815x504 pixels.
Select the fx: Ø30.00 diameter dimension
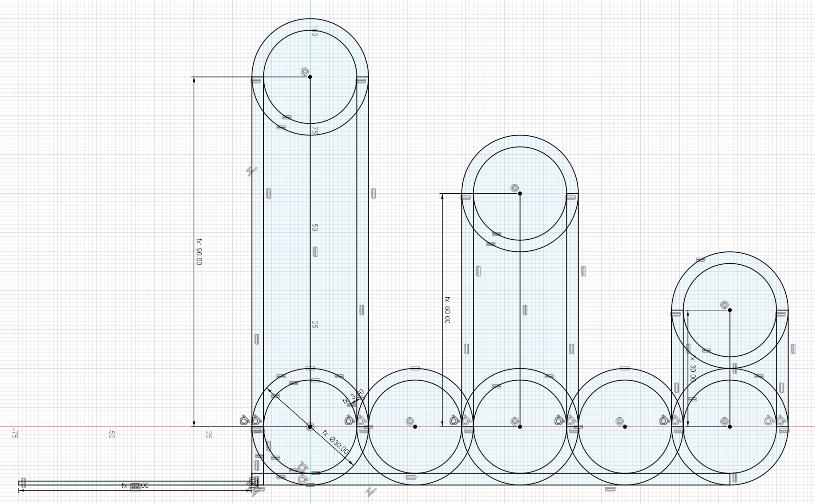[x=336, y=442]
